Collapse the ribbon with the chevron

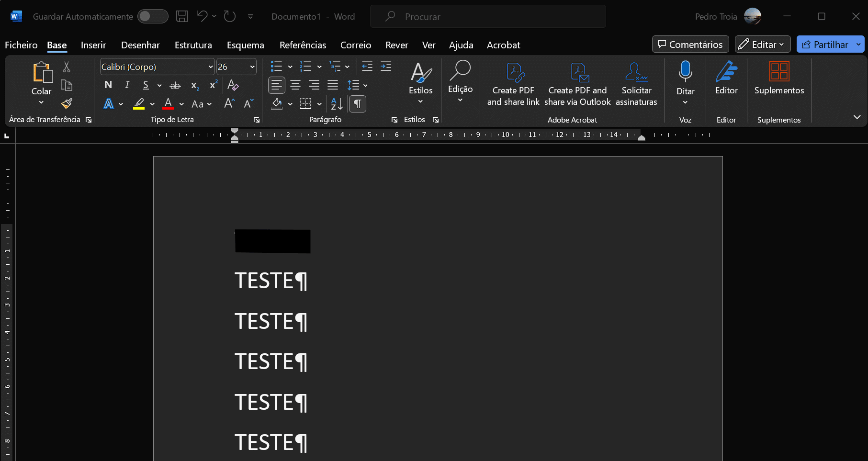(x=857, y=117)
